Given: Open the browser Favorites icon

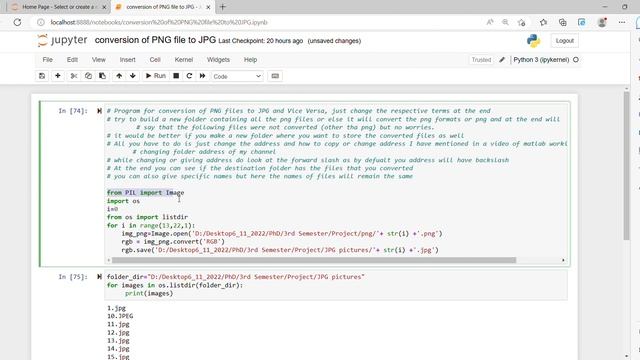Looking at the screenshot, I should tap(543, 22).
